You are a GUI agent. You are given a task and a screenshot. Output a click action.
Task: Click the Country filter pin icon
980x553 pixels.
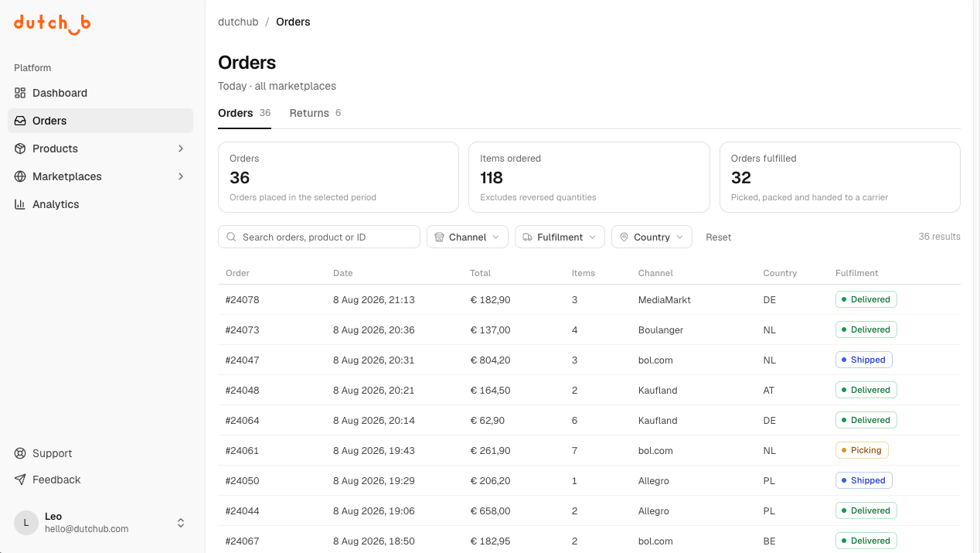(624, 237)
